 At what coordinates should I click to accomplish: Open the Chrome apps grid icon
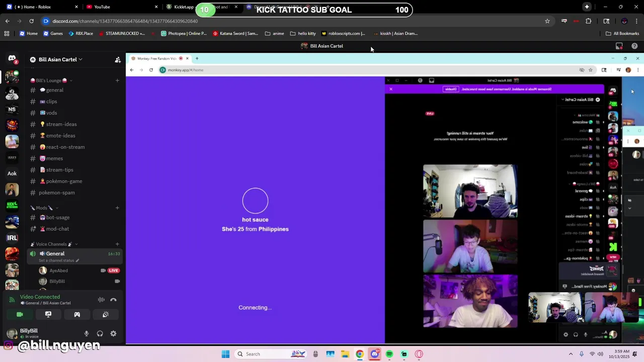(x=7, y=34)
